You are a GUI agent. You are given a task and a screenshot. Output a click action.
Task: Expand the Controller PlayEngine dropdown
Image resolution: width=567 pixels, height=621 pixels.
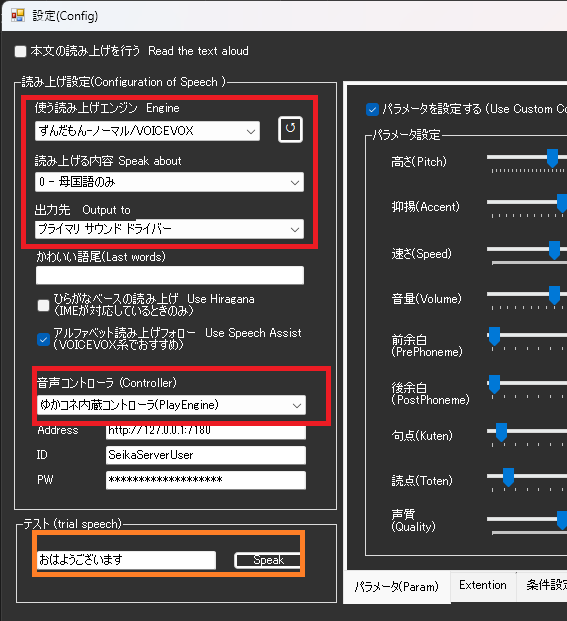coord(171,405)
